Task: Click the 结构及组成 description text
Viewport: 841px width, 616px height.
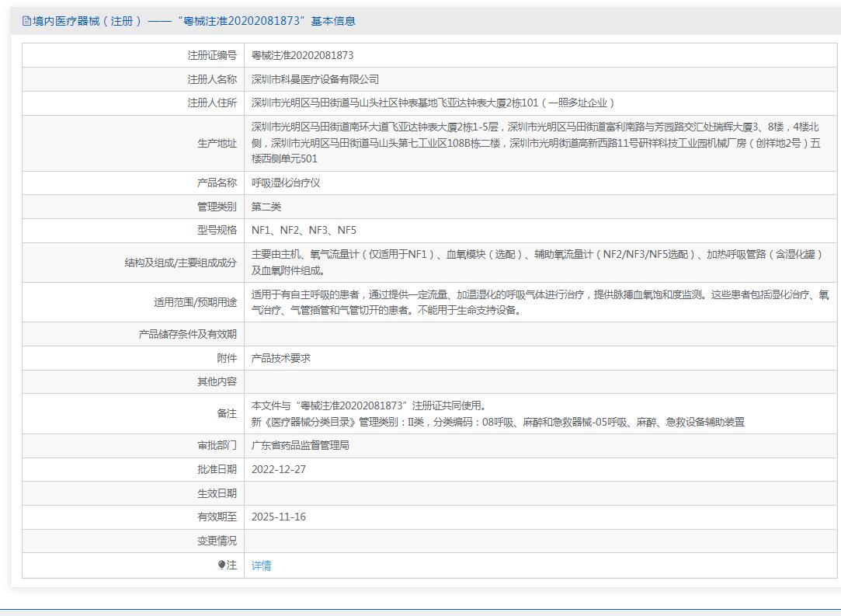Action: pyautogui.click(x=536, y=262)
